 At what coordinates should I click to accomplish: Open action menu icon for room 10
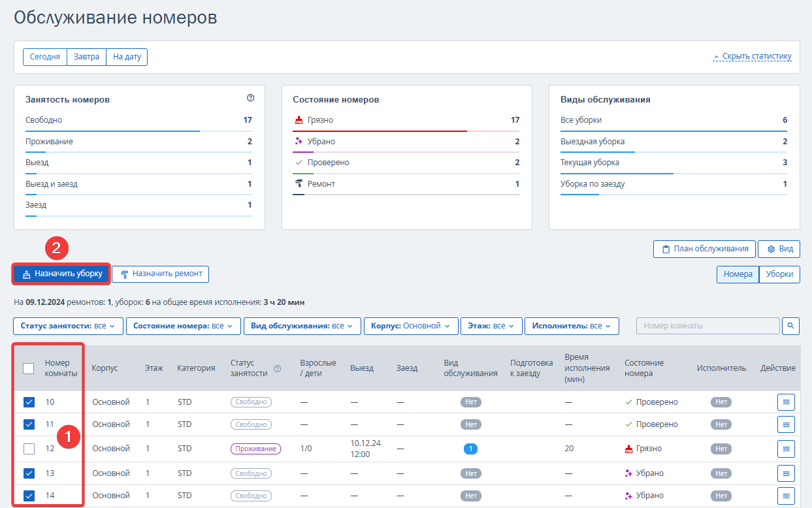[x=786, y=402]
